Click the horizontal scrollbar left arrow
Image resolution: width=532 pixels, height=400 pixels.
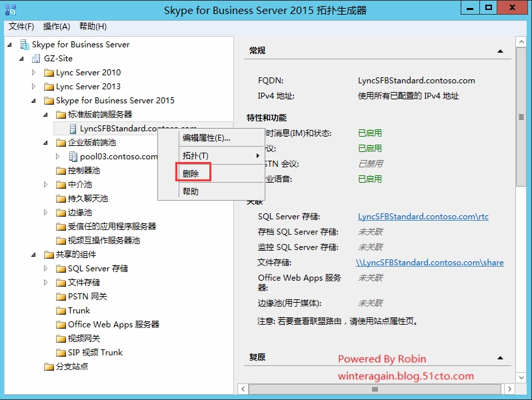243,389
